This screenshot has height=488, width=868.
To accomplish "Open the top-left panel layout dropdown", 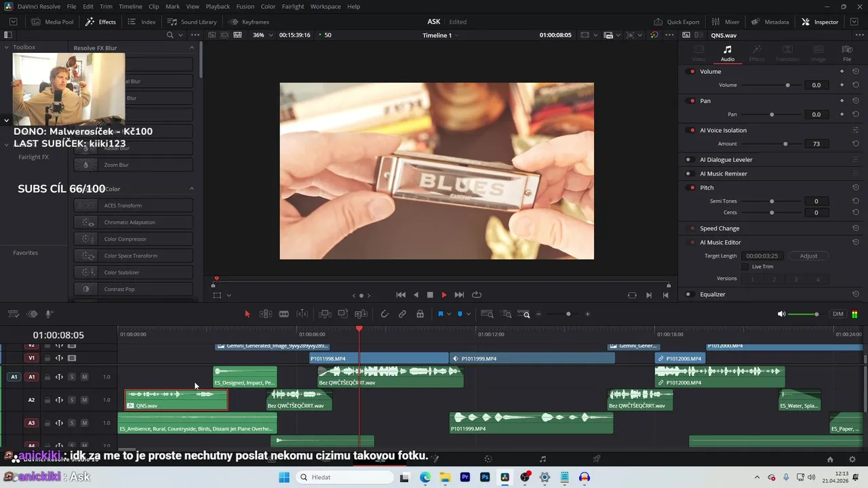I will pos(13,22).
